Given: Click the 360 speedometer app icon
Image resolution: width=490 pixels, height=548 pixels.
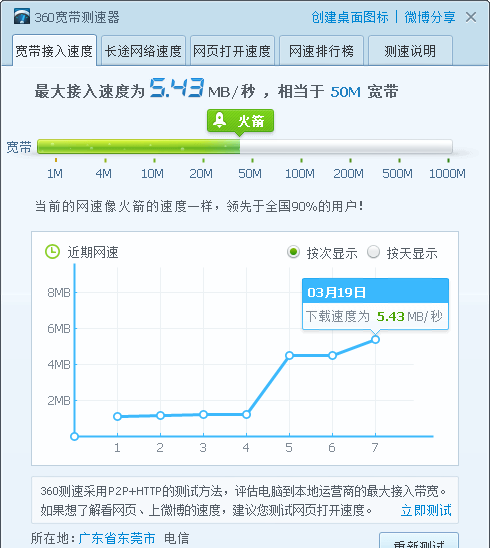Looking at the screenshot, I should pyautogui.click(x=22, y=16).
